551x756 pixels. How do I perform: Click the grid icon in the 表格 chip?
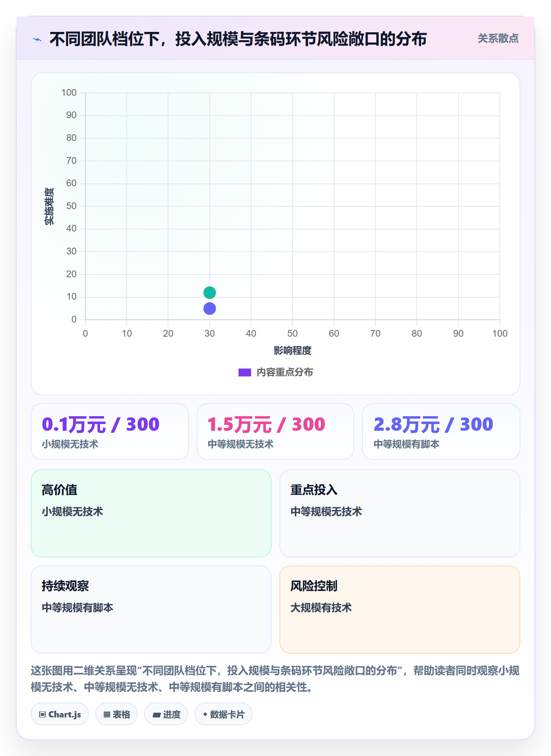[x=107, y=715]
